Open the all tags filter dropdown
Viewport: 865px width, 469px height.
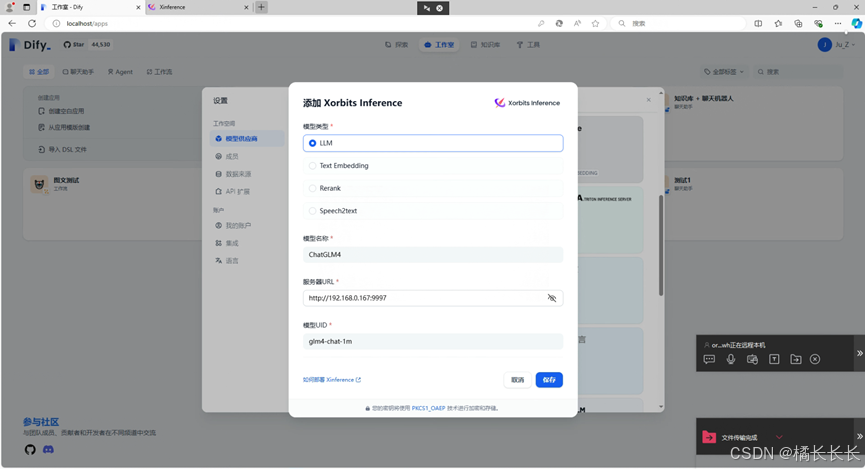point(724,72)
